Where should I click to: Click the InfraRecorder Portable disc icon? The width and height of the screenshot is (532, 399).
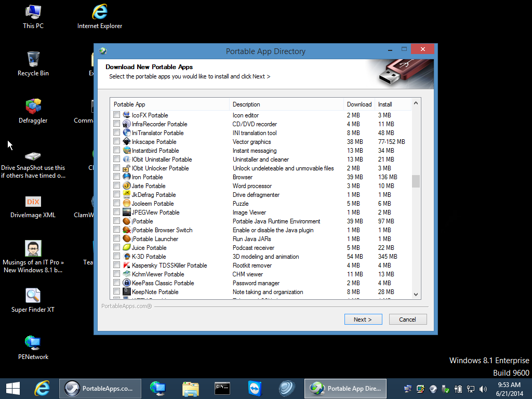point(127,124)
